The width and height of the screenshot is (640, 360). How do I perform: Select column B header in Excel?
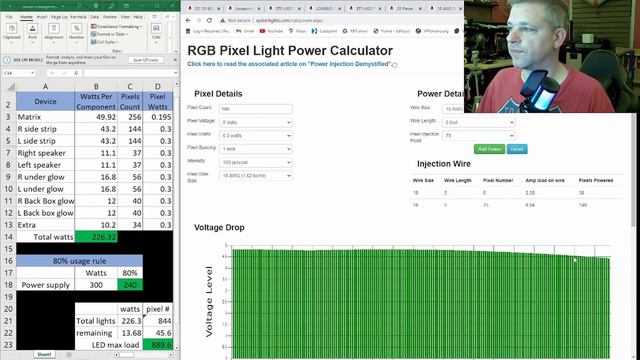pyautogui.click(x=96, y=87)
